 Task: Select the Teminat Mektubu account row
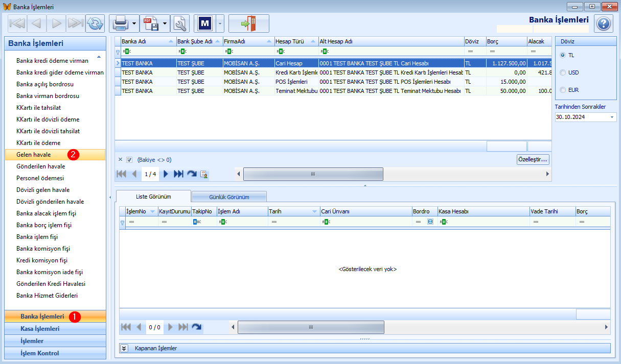[x=333, y=91]
